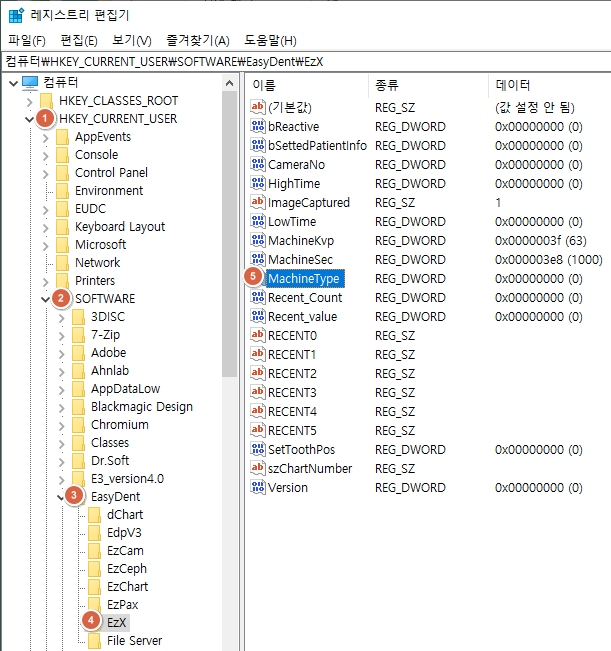Expand the Microsoft key
Image resolution: width=611 pixels, height=651 pixels.
click(46, 245)
